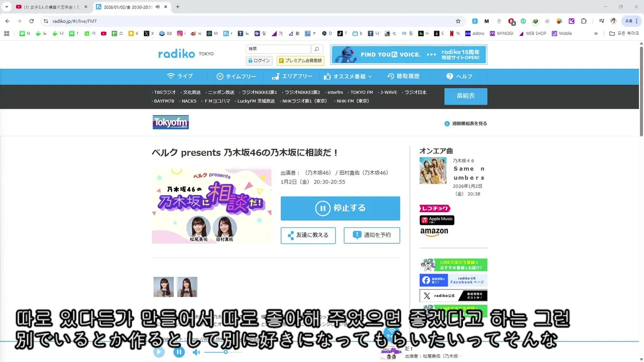Click 通知を予約 button
This screenshot has width=644, height=362.
click(x=372, y=235)
